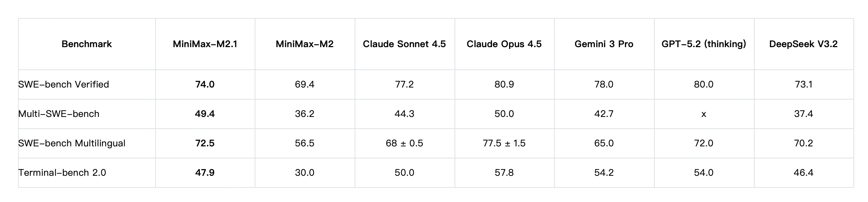This screenshot has width=868, height=202.
Task: Click the Claude Opus 4.5 header
Action: click(x=504, y=44)
